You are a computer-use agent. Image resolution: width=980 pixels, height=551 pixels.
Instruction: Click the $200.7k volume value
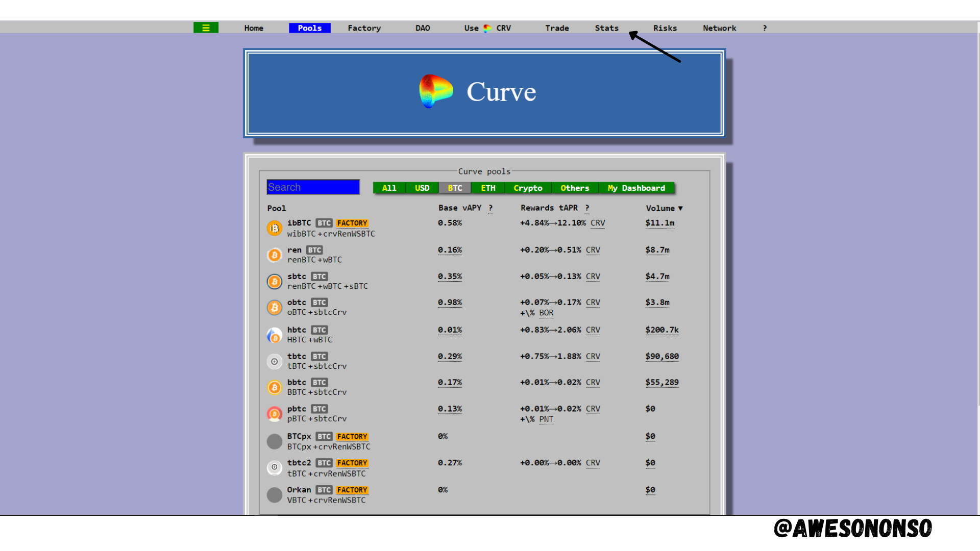pos(662,331)
